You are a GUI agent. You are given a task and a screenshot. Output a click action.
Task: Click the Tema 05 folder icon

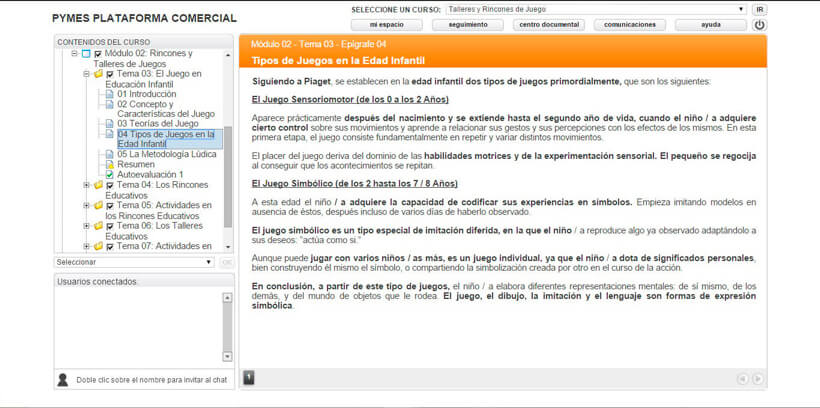pos(98,205)
